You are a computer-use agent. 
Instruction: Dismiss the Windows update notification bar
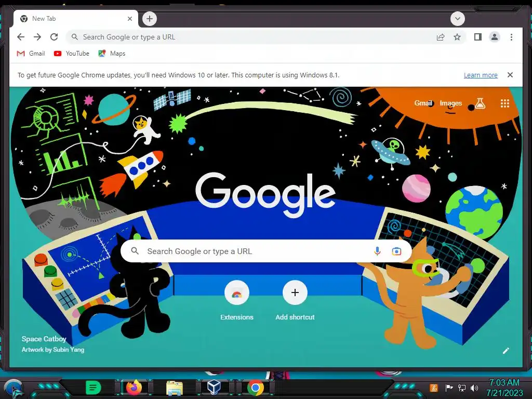tap(510, 75)
